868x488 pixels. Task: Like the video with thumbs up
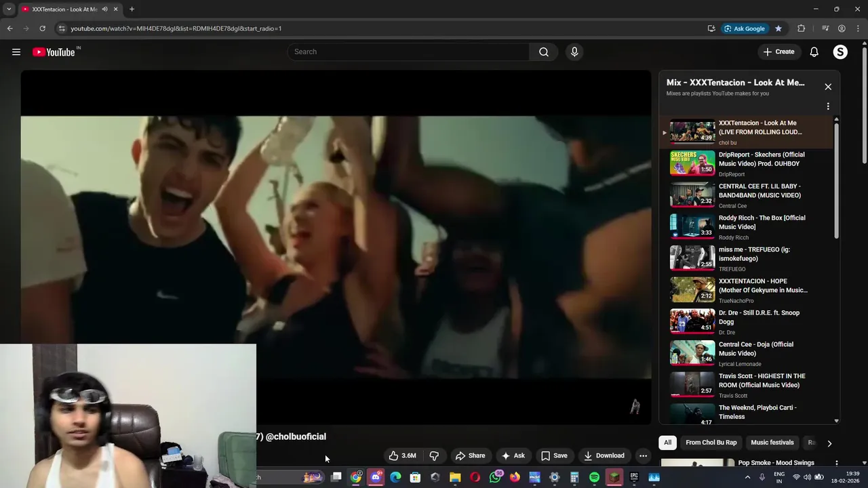[402, 455]
